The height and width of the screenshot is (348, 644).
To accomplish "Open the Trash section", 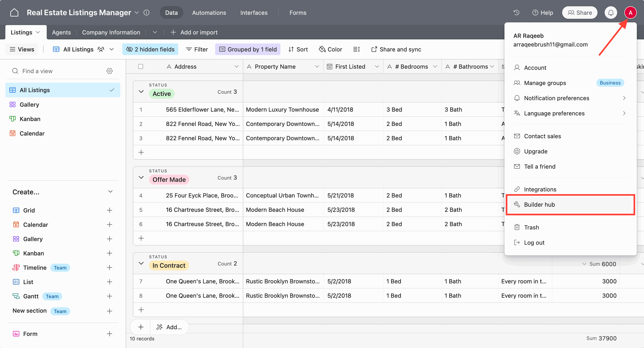I will click(531, 227).
